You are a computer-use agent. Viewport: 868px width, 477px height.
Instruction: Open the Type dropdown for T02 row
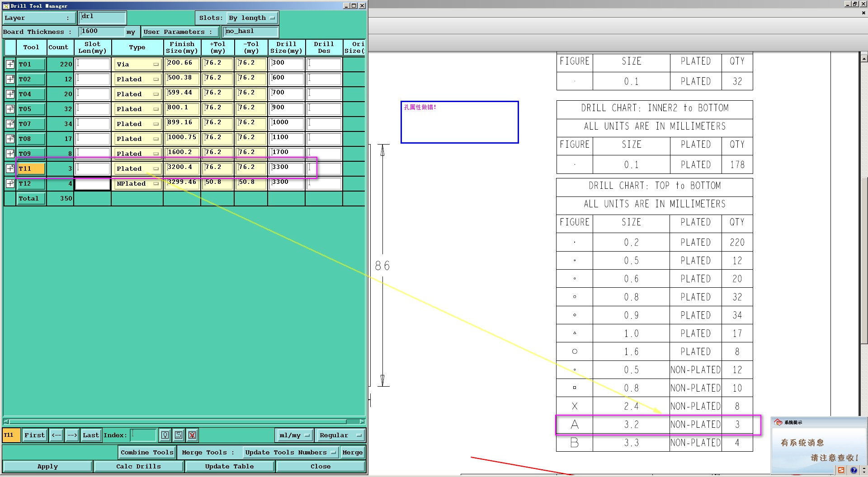(x=137, y=79)
